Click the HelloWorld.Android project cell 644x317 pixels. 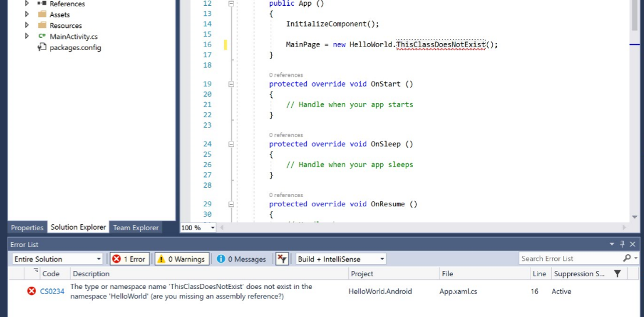[380, 291]
